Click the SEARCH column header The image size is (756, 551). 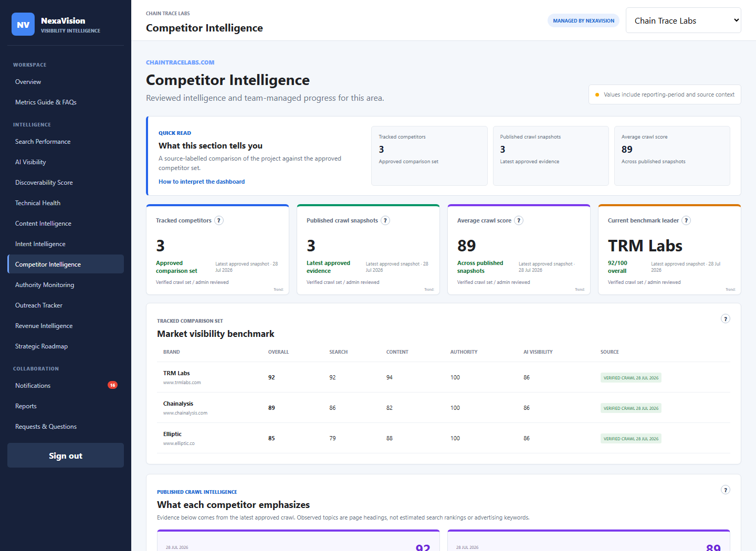338,352
